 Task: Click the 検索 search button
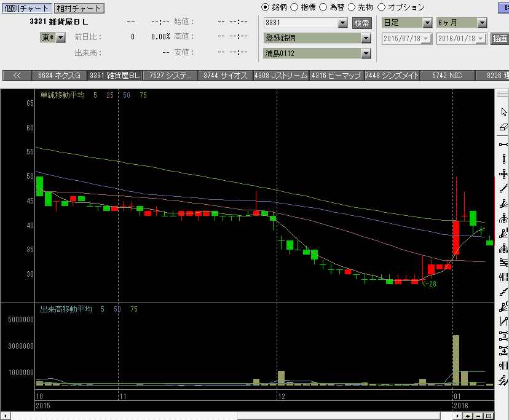[361, 23]
